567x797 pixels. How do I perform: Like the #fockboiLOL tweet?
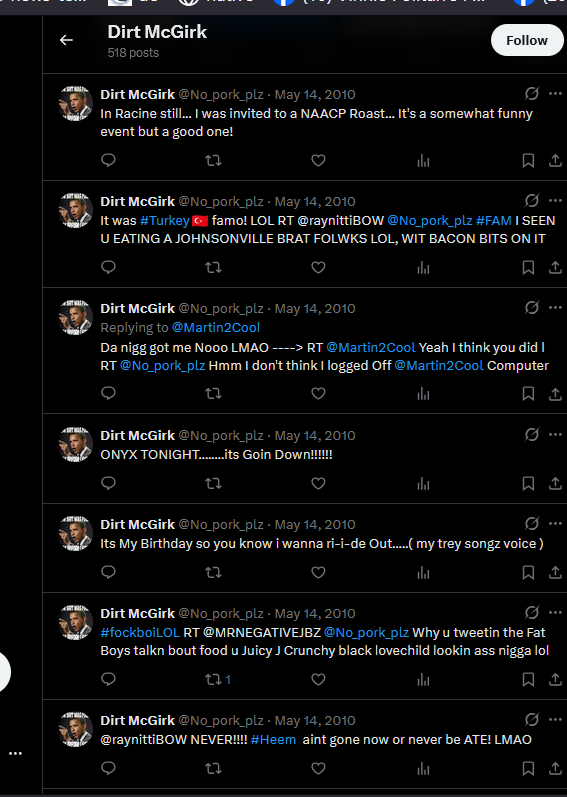pos(318,680)
